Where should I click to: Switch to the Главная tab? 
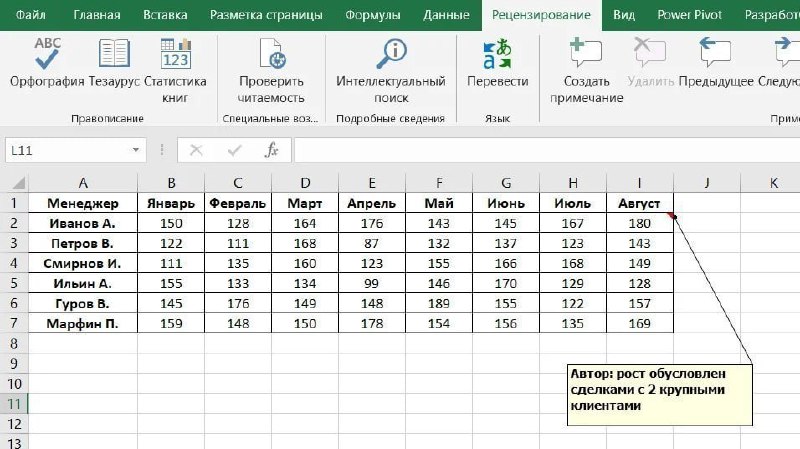coord(97,15)
